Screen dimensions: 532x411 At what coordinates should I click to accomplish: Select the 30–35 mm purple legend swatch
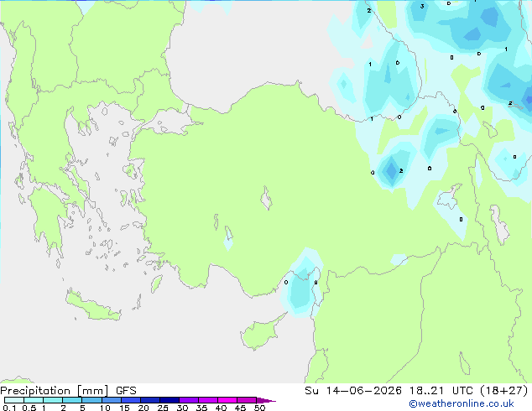(188, 400)
